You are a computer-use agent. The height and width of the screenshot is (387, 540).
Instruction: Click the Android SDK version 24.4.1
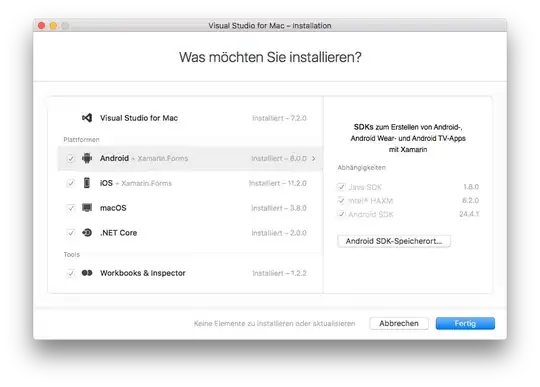coord(469,214)
